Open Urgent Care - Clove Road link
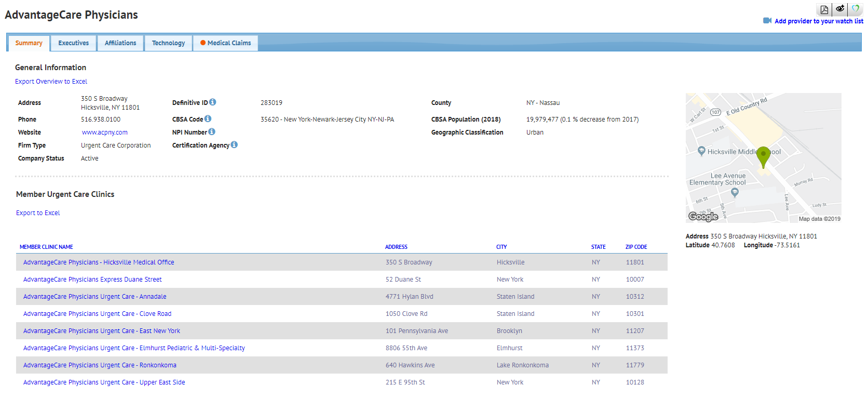This screenshot has height=398, width=868. 97,314
